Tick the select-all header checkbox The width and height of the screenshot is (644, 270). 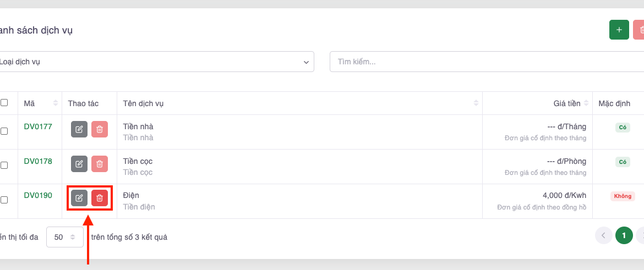[4, 103]
